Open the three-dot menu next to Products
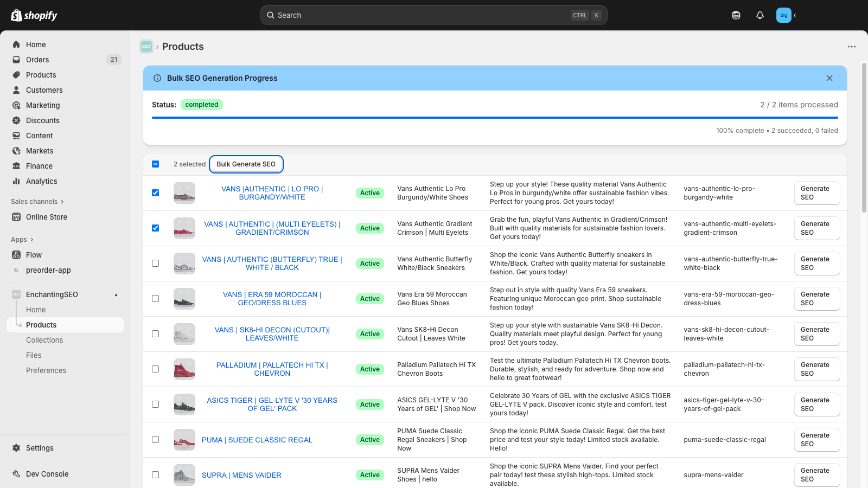Image resolution: width=868 pixels, height=488 pixels. point(851,47)
